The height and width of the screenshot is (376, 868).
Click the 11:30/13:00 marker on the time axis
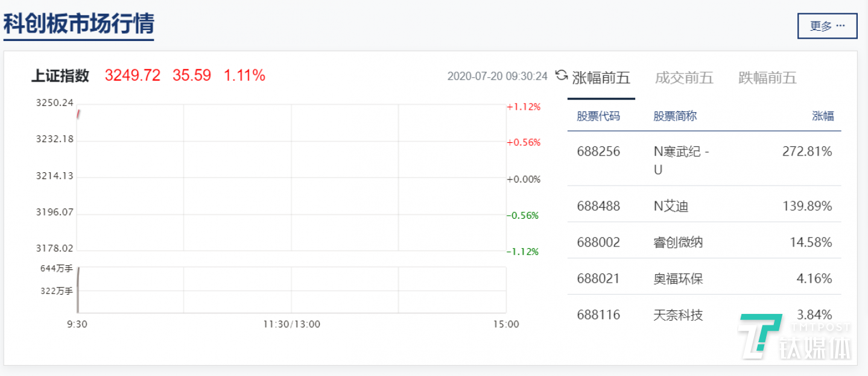(291, 324)
